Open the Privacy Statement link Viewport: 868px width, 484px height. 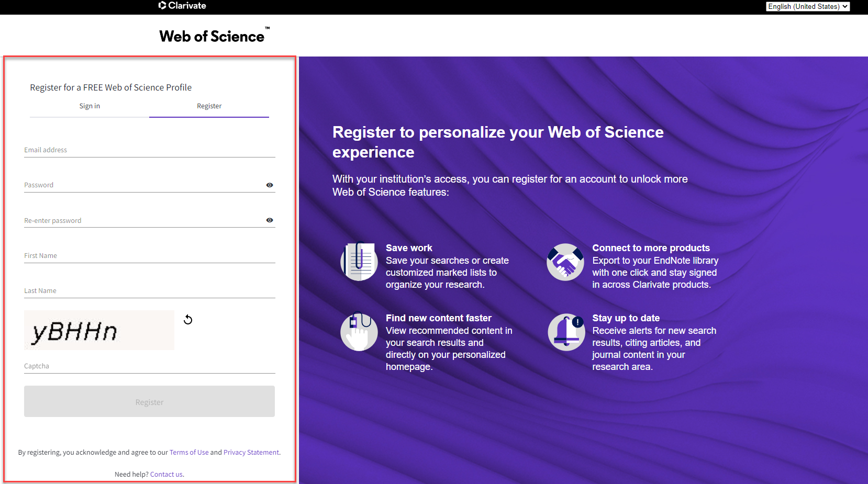(x=251, y=452)
